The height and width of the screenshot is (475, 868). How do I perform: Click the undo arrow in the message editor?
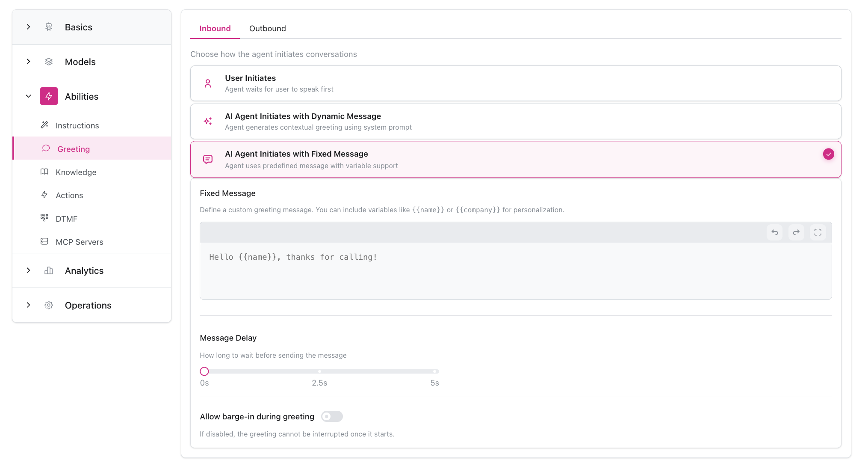(x=775, y=232)
